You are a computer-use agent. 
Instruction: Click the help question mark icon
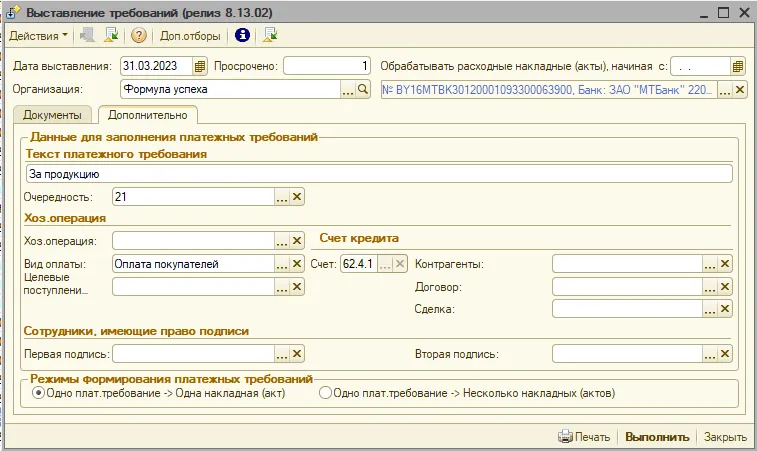[x=139, y=35]
